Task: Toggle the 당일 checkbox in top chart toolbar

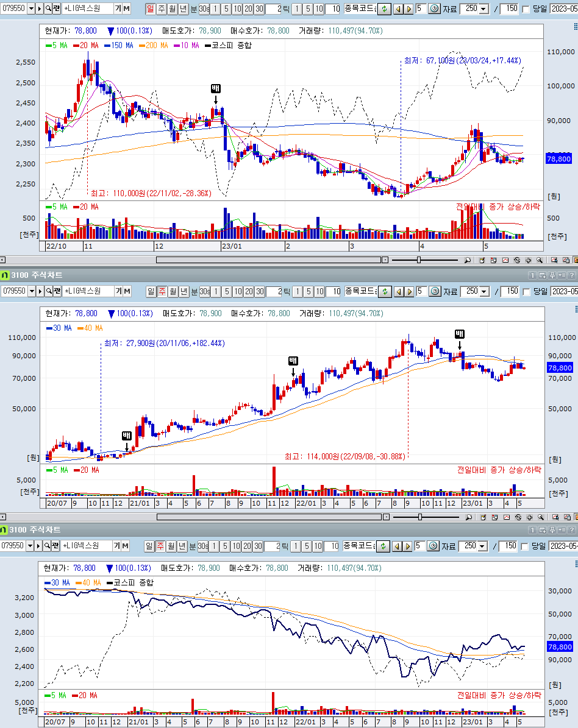Action: (526, 9)
